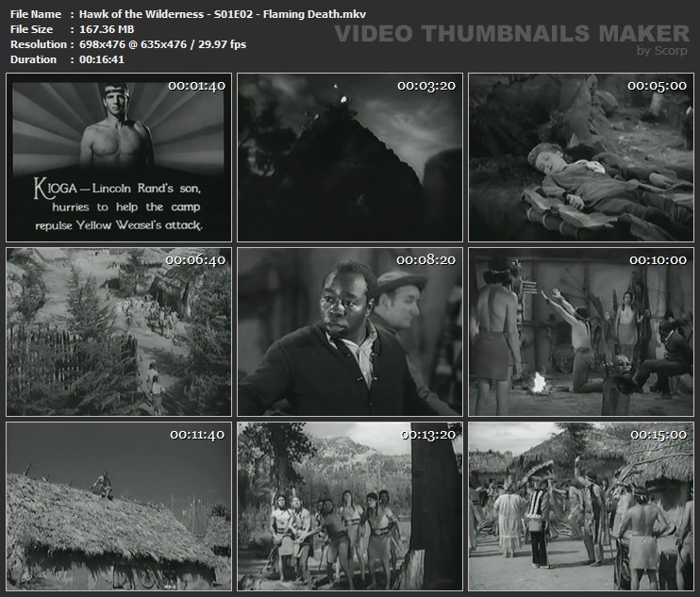
Task: Click the 'File Name' label
Action: pyautogui.click(x=36, y=14)
